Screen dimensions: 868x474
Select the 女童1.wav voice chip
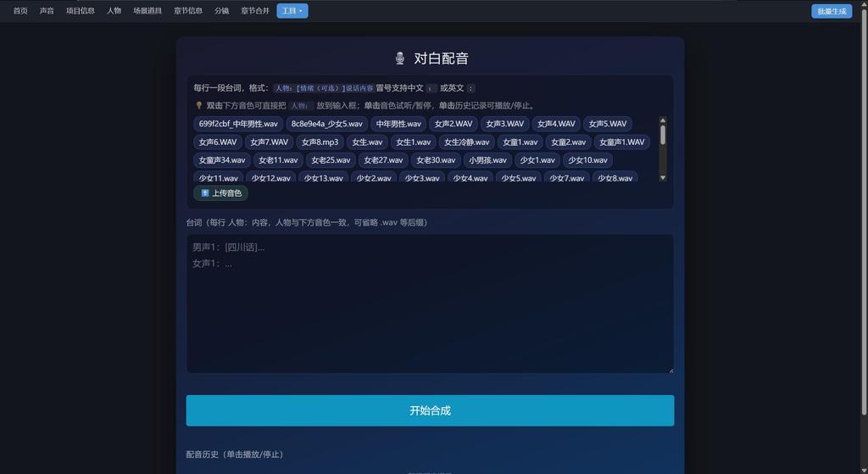[x=520, y=142]
